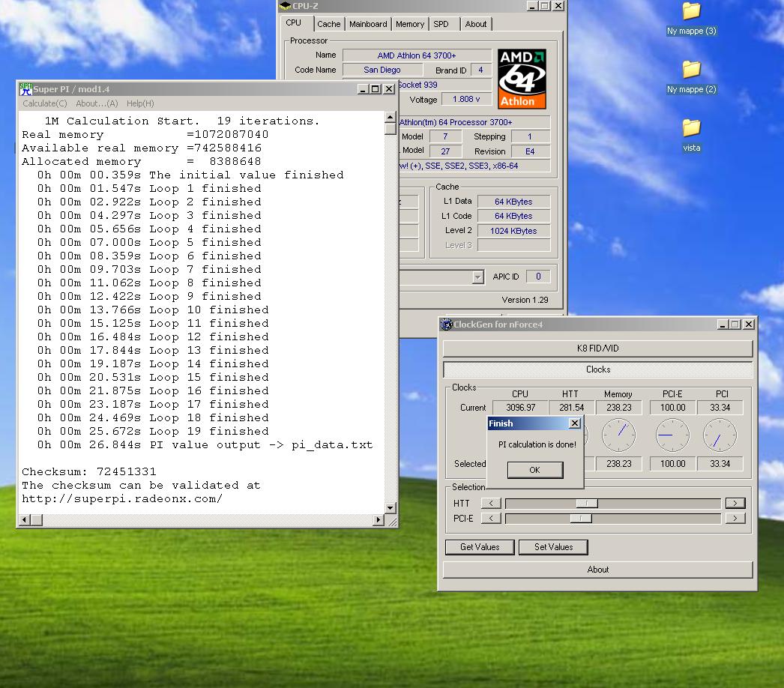Screen dimensions: 784x688
Task: Minimize the Super PI window
Action: click(x=364, y=89)
